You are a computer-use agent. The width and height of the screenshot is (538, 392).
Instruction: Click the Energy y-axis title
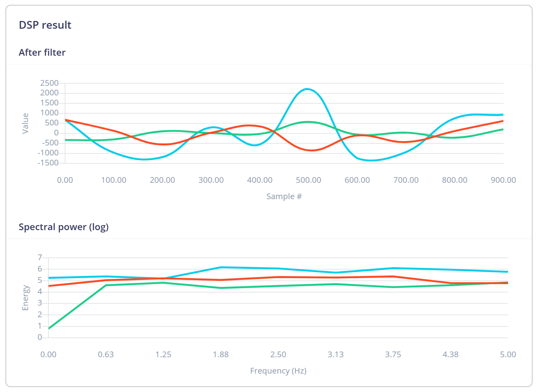pyautogui.click(x=25, y=298)
